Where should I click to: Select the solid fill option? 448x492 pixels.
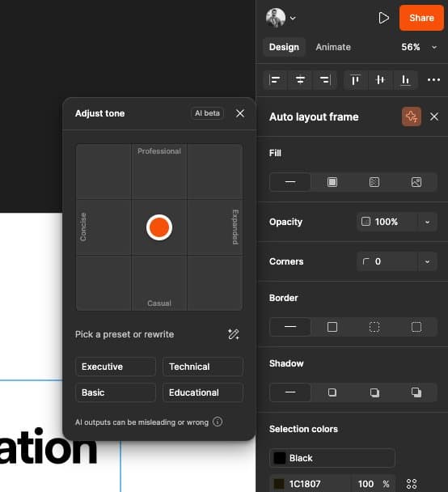[x=332, y=182]
